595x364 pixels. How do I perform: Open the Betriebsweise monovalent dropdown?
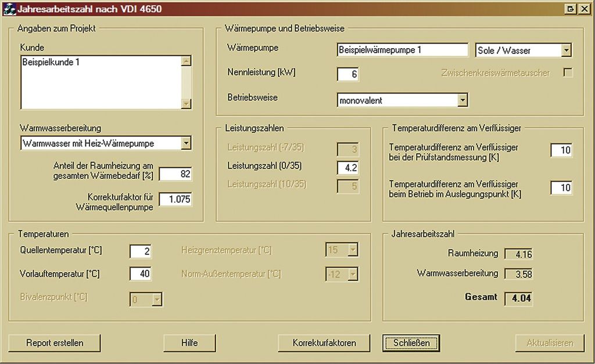[462, 100]
